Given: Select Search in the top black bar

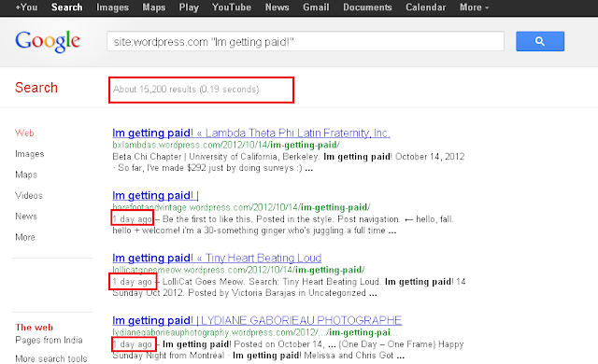Looking at the screenshot, I should 66,7.
